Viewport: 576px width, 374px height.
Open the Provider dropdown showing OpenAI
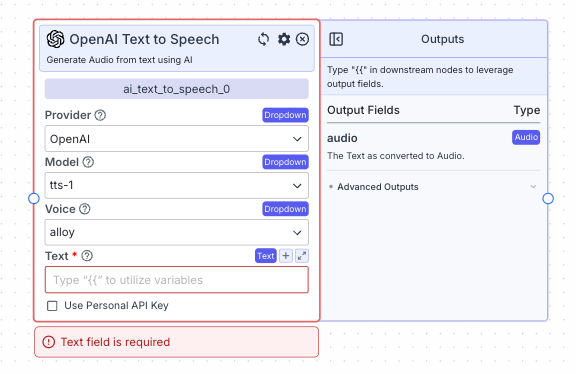(x=177, y=139)
